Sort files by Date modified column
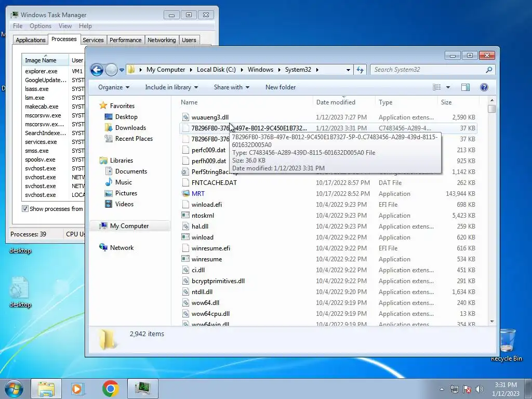 [x=344, y=102]
